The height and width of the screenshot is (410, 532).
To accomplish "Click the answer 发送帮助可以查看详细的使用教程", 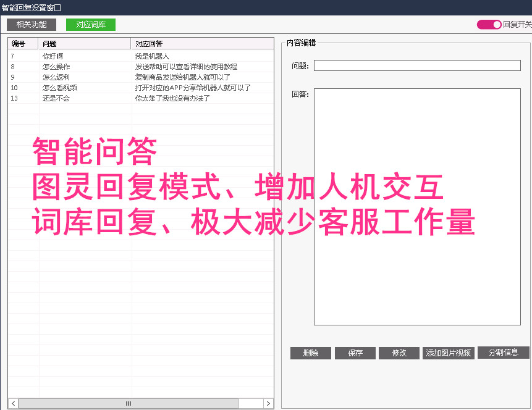I will point(186,67).
